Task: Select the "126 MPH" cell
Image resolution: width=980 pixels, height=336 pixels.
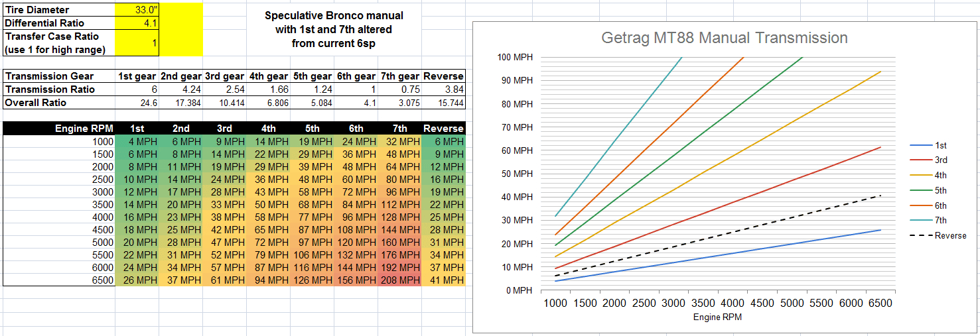Action: point(312,280)
